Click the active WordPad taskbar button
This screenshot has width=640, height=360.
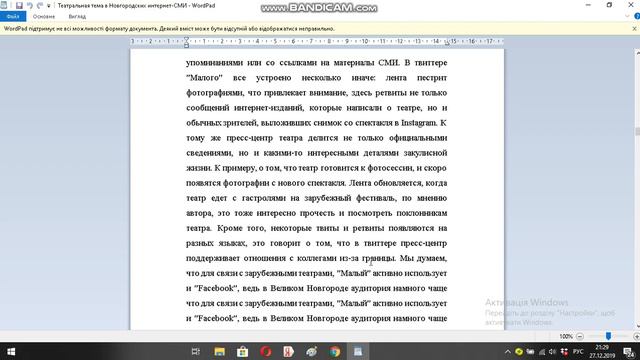click(x=358, y=351)
